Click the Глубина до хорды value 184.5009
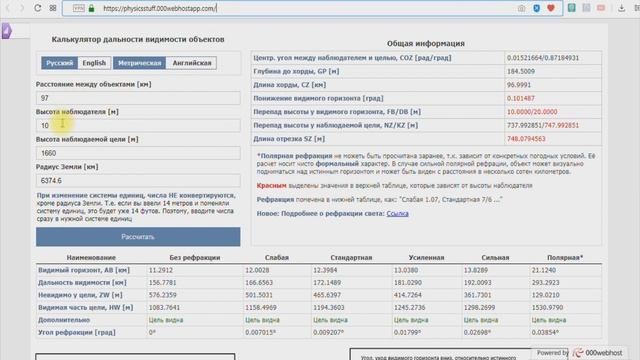This screenshot has height=360, width=640. pos(521,71)
